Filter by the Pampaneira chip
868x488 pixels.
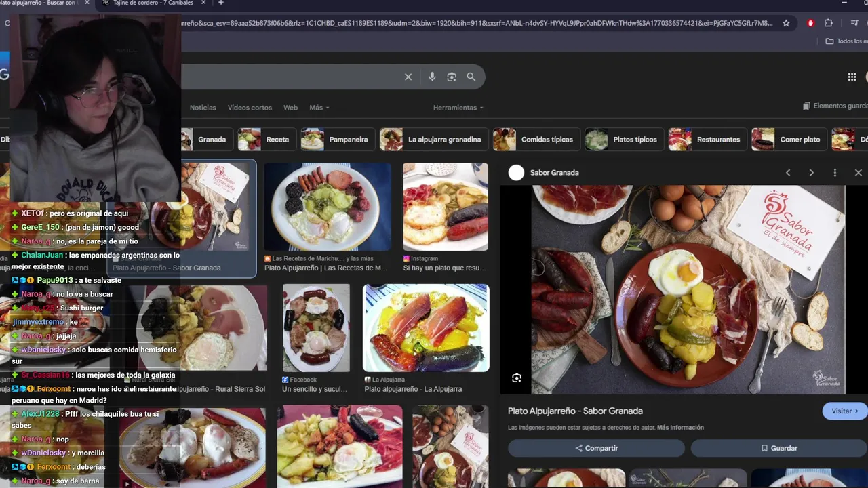[338, 140]
